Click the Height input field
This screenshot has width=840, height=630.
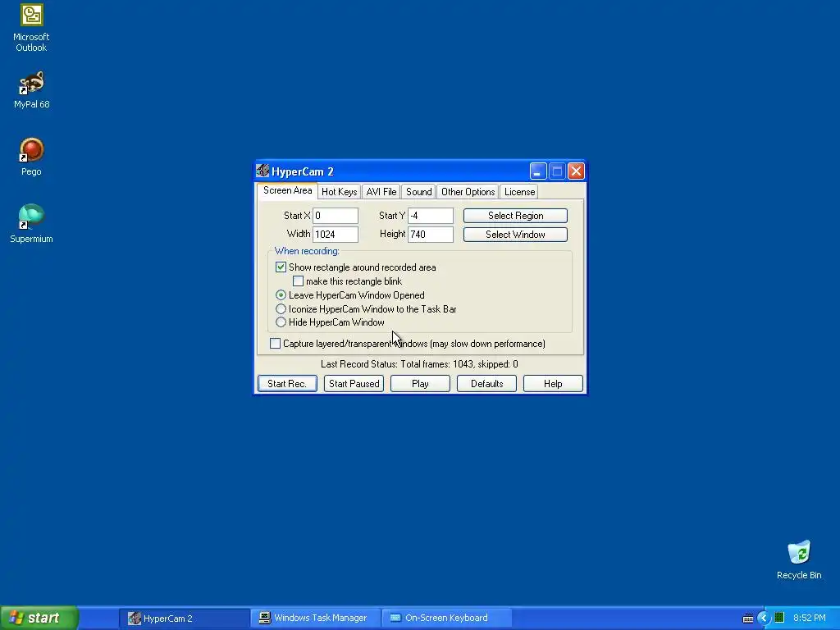(x=430, y=234)
